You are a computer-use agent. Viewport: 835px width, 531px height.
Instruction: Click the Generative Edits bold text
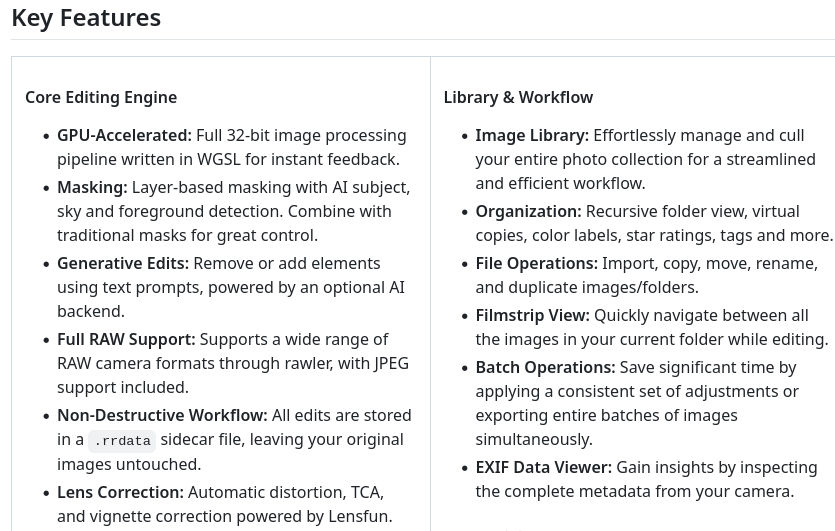[x=123, y=263]
